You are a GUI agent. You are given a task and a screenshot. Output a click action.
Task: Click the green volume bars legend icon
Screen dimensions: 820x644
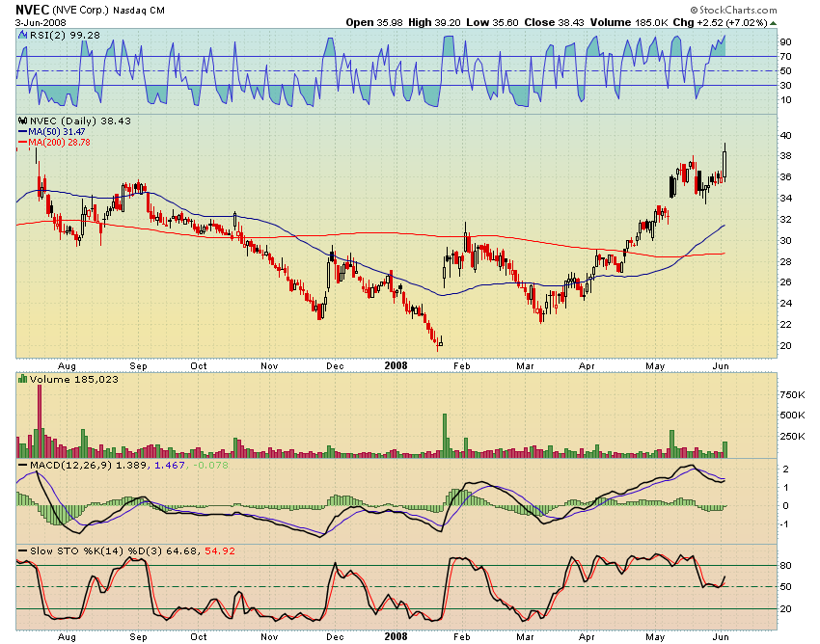[22, 379]
